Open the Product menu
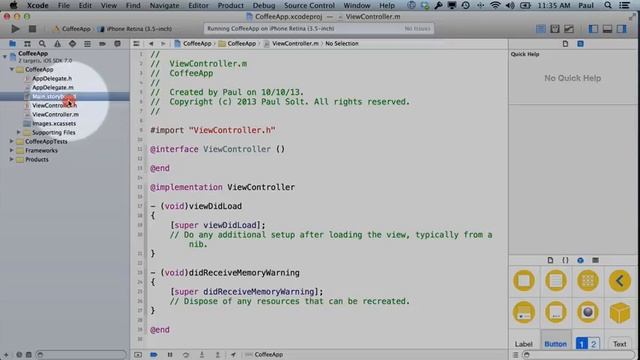The image size is (640, 360). point(230,5)
